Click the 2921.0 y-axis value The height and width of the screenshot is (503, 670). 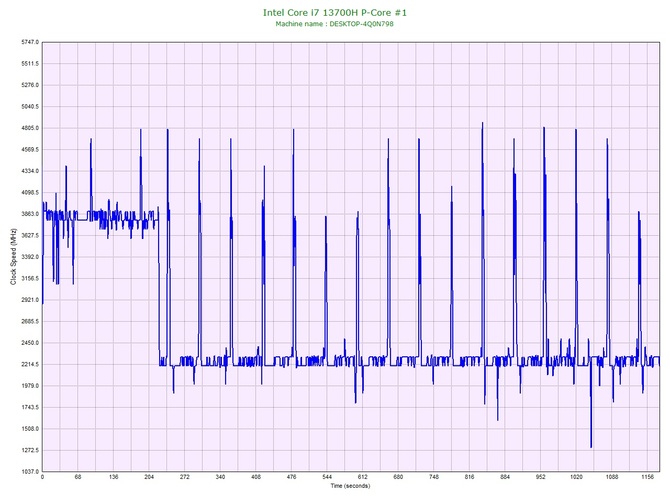[x=30, y=300]
